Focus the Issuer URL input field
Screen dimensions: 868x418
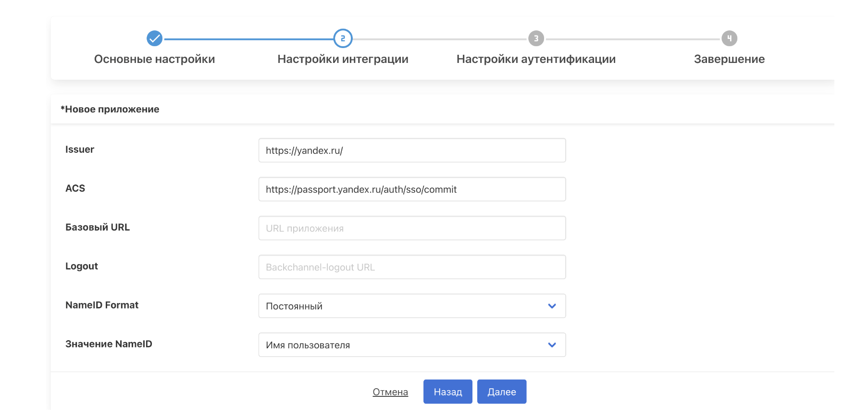[x=412, y=150]
